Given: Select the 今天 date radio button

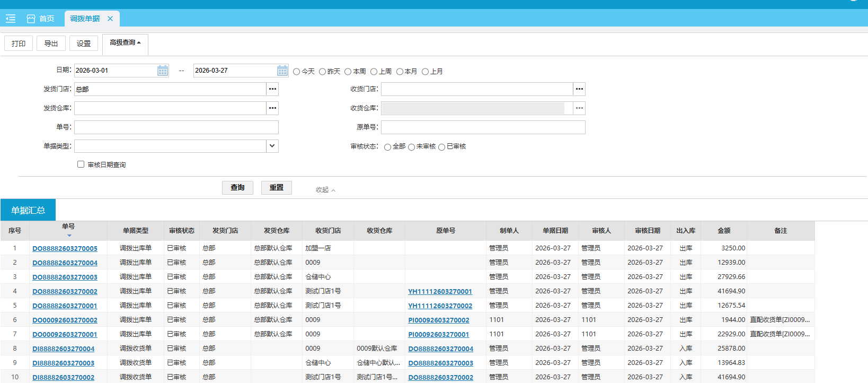Looking at the screenshot, I should [297, 72].
